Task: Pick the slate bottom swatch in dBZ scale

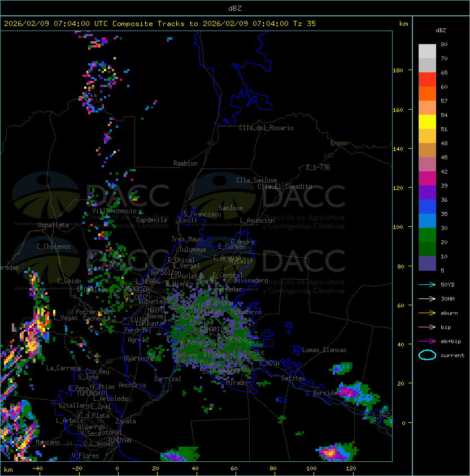Action: pyautogui.click(x=427, y=263)
